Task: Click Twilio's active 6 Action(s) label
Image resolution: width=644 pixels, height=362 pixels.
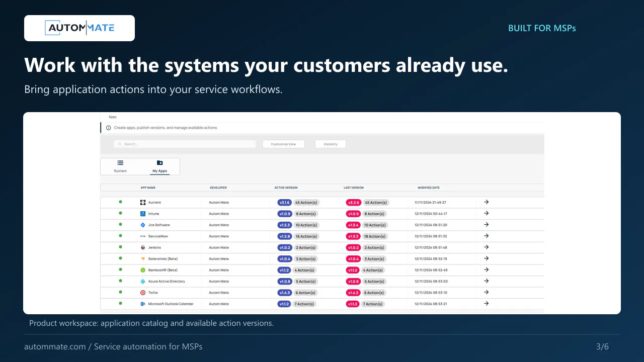Action: tap(305, 293)
